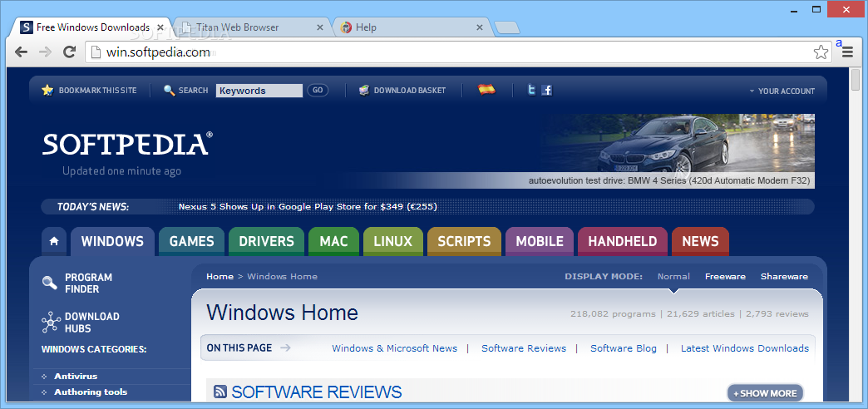
Task: Maximize the browser window
Action: (816, 9)
